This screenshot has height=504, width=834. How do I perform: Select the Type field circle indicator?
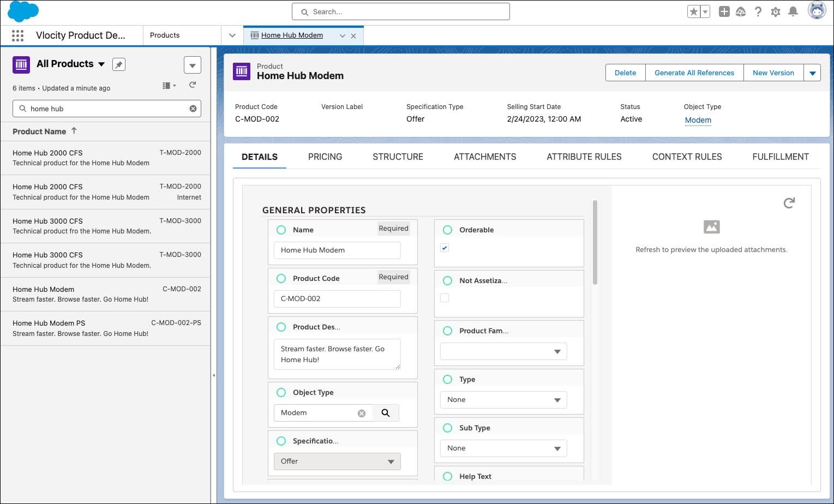pos(447,379)
